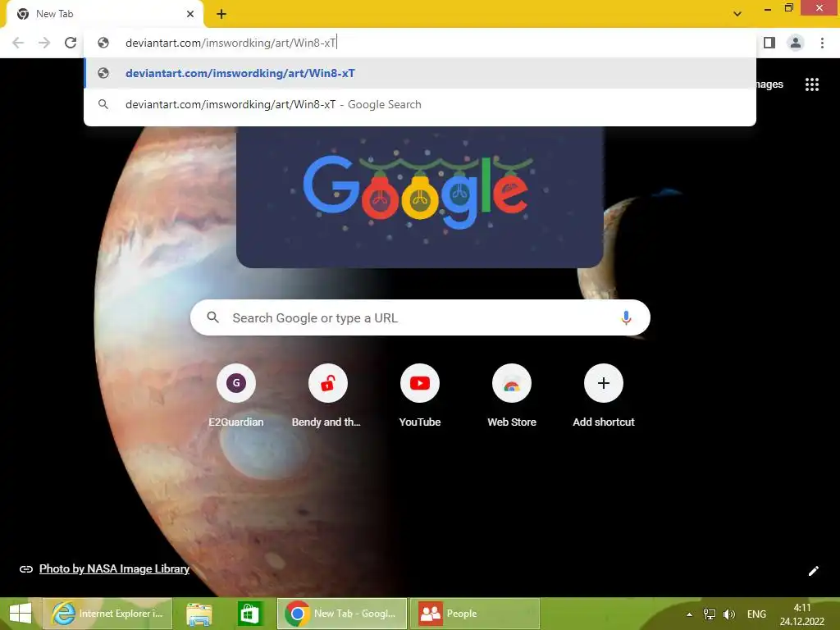Switch to the Chrome New Tab taskbar button
The image size is (840, 630).
(342, 614)
